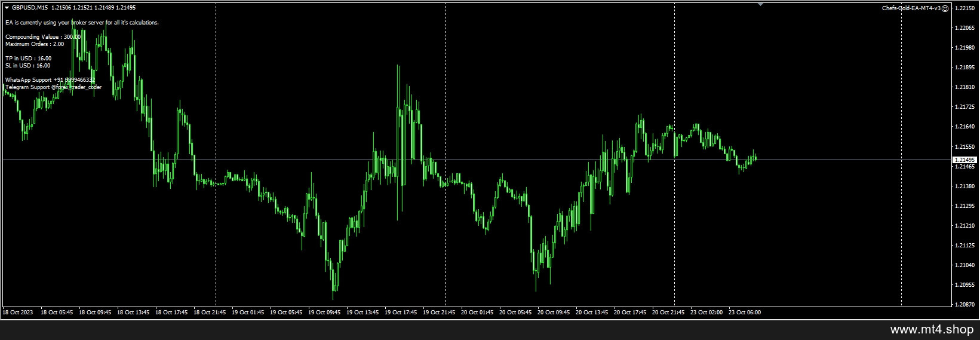Click the '19 Oct 21:45' time axis label
This screenshot has height=340, width=980.
click(x=439, y=312)
